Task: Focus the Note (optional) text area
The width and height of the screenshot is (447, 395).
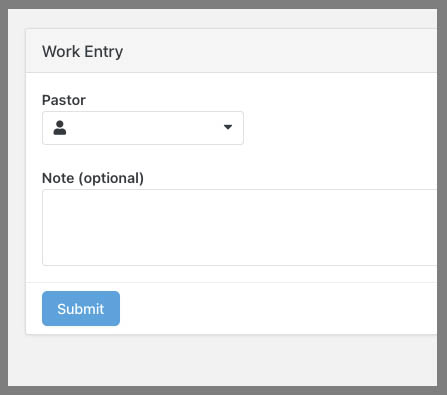Action: 239,227
